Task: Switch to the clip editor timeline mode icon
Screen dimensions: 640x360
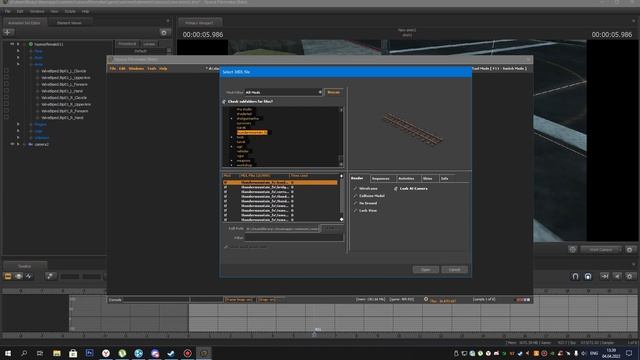Action: pos(8,276)
